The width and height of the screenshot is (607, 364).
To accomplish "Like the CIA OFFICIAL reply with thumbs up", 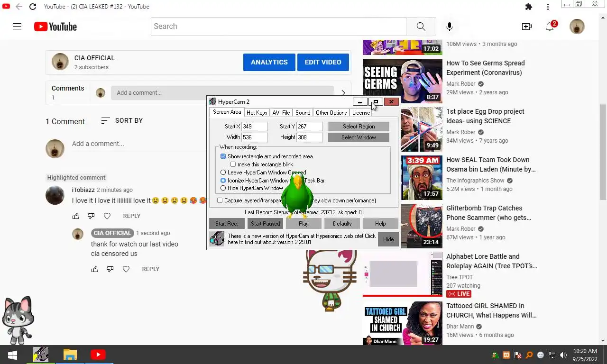I will click(x=95, y=269).
